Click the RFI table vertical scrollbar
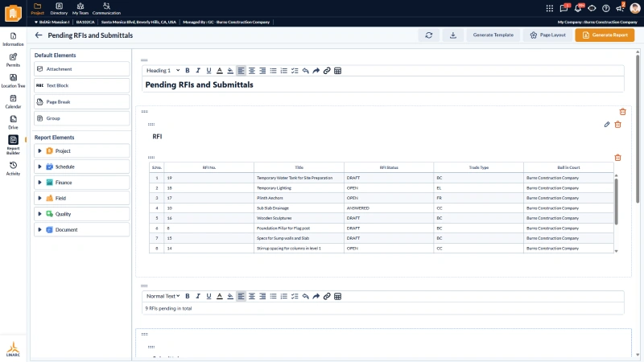This screenshot has width=644, height=362. (616, 201)
